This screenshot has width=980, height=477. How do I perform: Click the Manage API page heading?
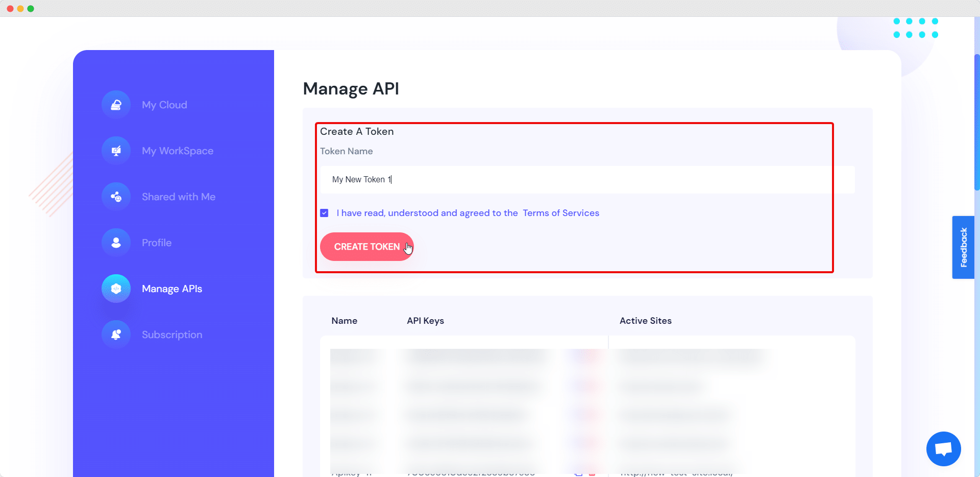click(x=351, y=89)
